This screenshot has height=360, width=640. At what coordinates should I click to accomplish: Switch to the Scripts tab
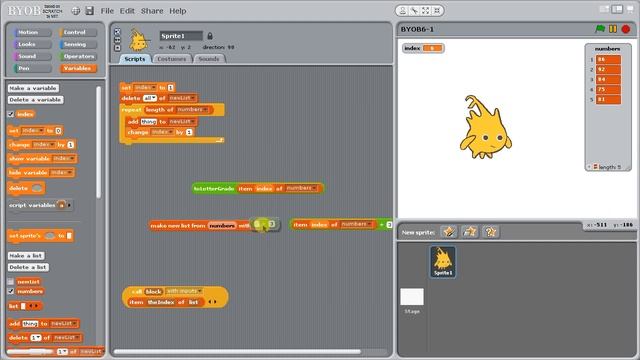pos(135,59)
